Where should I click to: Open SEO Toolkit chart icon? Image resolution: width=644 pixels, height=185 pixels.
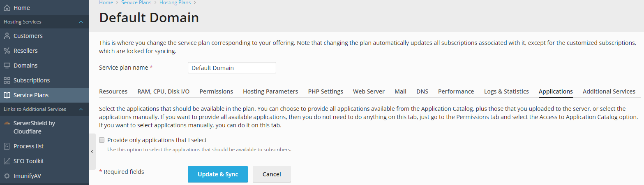[7, 161]
